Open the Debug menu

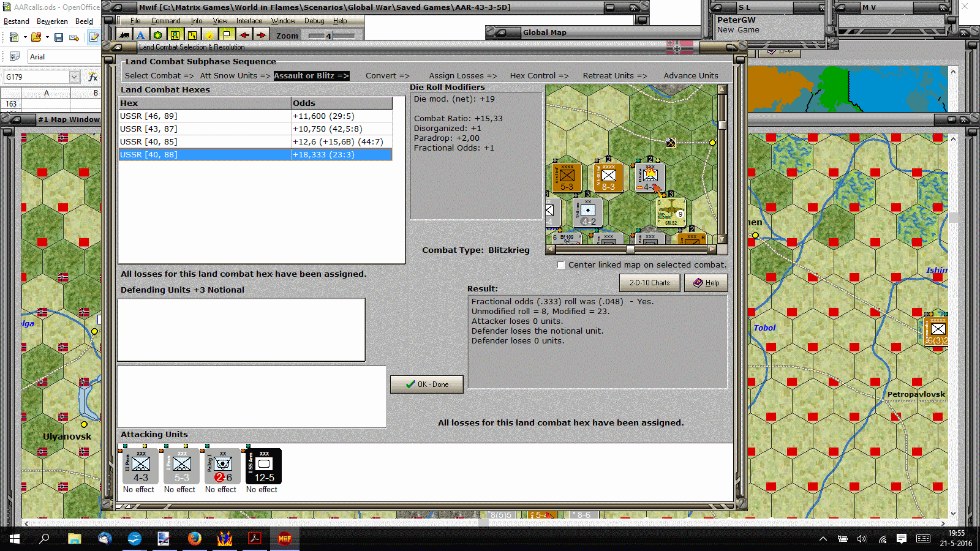pyautogui.click(x=314, y=21)
